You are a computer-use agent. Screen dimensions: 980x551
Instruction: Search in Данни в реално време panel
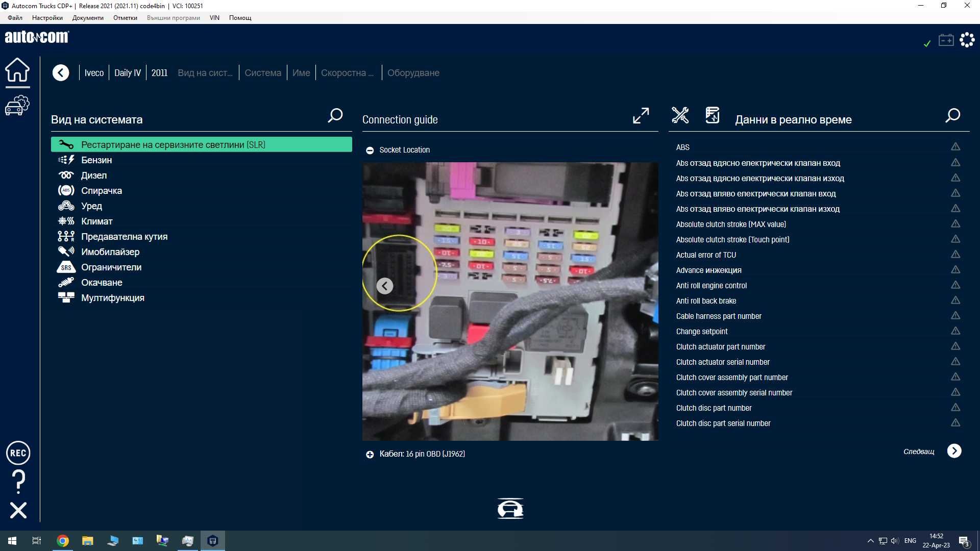pyautogui.click(x=952, y=115)
